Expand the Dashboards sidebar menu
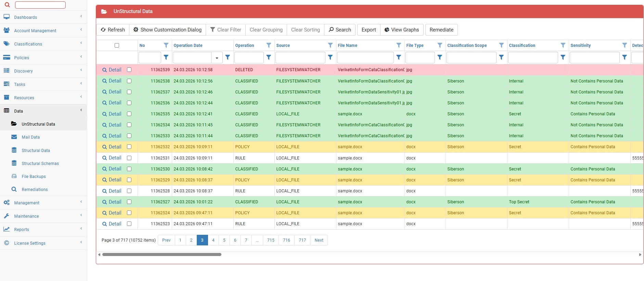The width and height of the screenshot is (644, 281). (x=26, y=17)
